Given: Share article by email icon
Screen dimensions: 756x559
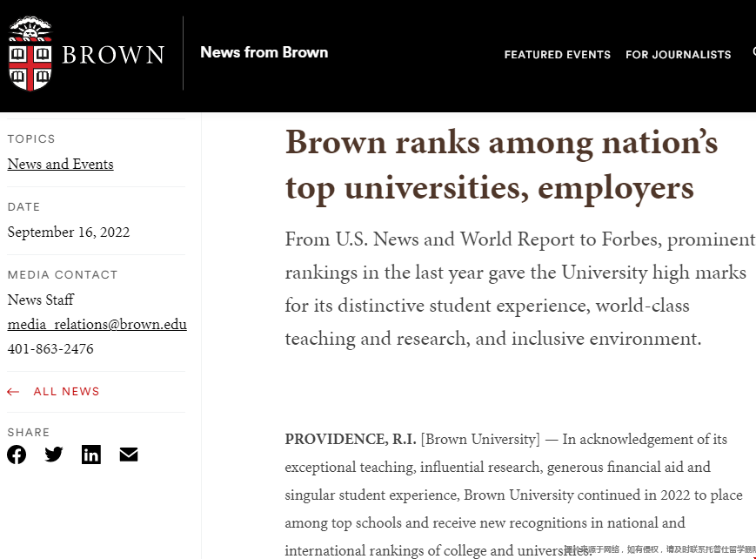Looking at the screenshot, I should point(129,455).
